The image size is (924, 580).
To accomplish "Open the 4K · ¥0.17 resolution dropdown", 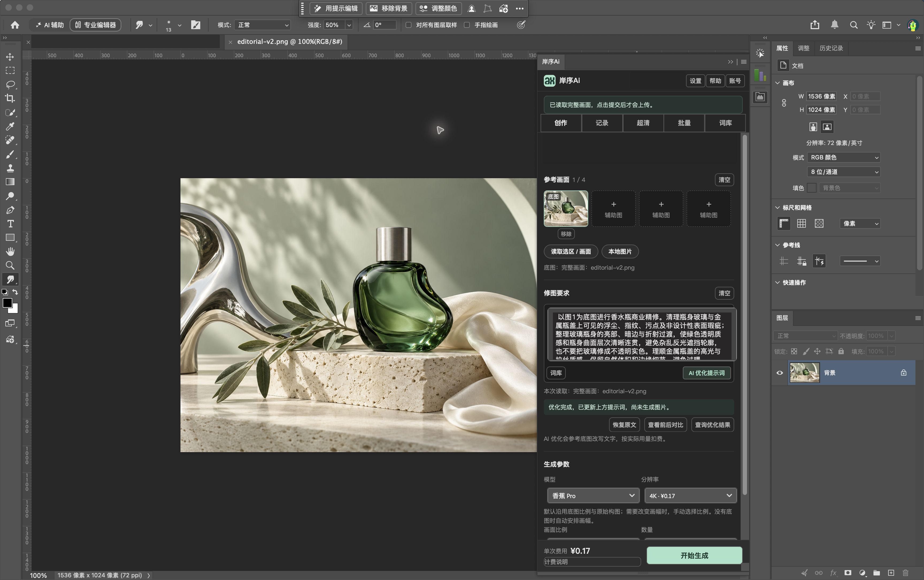I will pos(690,496).
